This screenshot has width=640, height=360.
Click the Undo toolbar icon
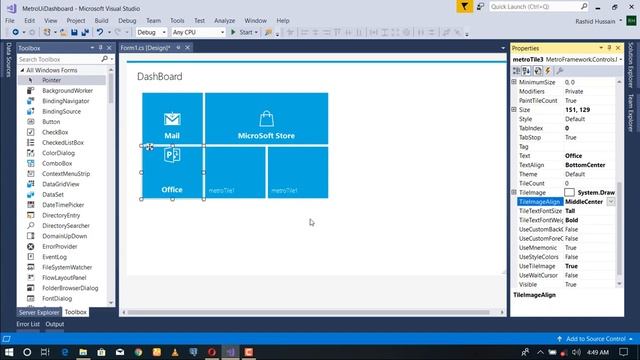tap(100, 32)
